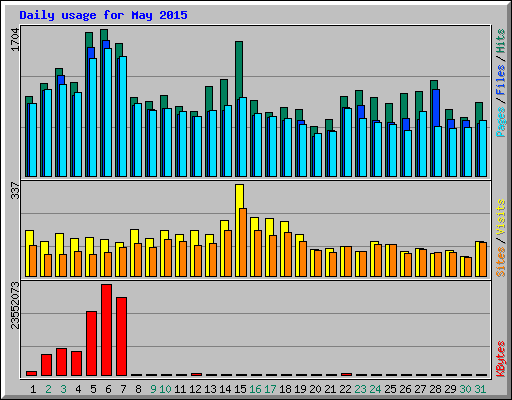Click the green day 30 axis label
Image resolution: width=512 pixels, height=400 pixels.
tap(465, 389)
